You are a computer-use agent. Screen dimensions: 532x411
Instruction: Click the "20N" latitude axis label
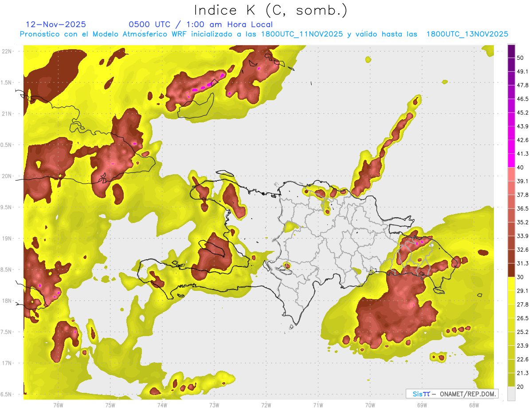coord(7,176)
